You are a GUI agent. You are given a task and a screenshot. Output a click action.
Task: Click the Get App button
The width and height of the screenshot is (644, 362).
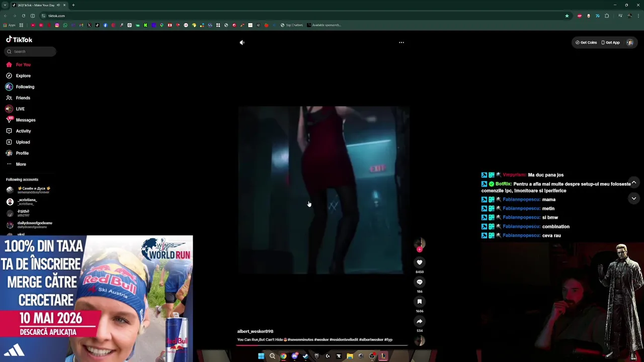[x=611, y=43]
